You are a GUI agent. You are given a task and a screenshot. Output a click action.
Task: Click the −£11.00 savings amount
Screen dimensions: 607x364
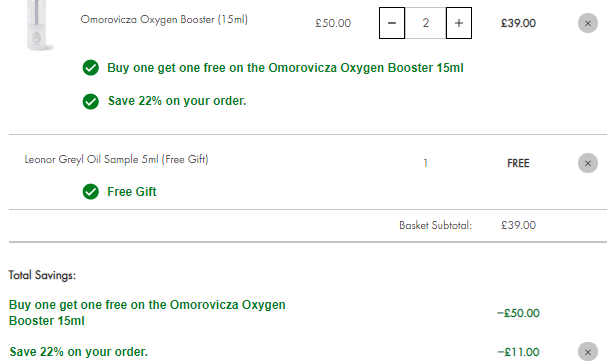click(x=518, y=352)
